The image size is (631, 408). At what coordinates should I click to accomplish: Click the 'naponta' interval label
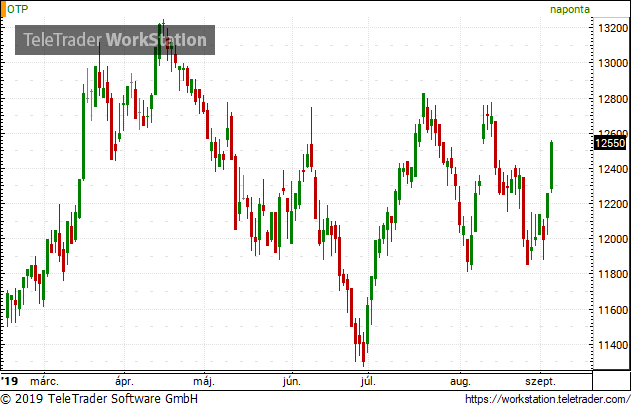point(570,9)
